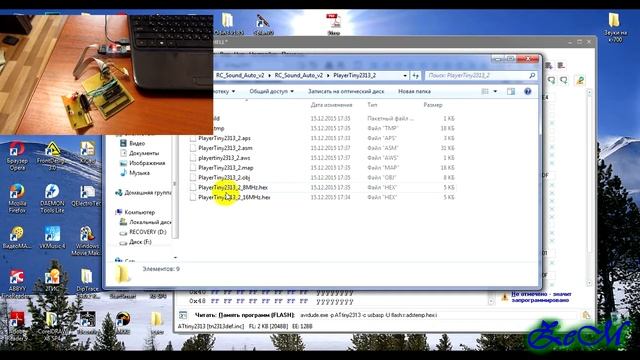The image size is (640, 360).
Task: Open Музыка in the navigation pane
Action: click(135, 173)
